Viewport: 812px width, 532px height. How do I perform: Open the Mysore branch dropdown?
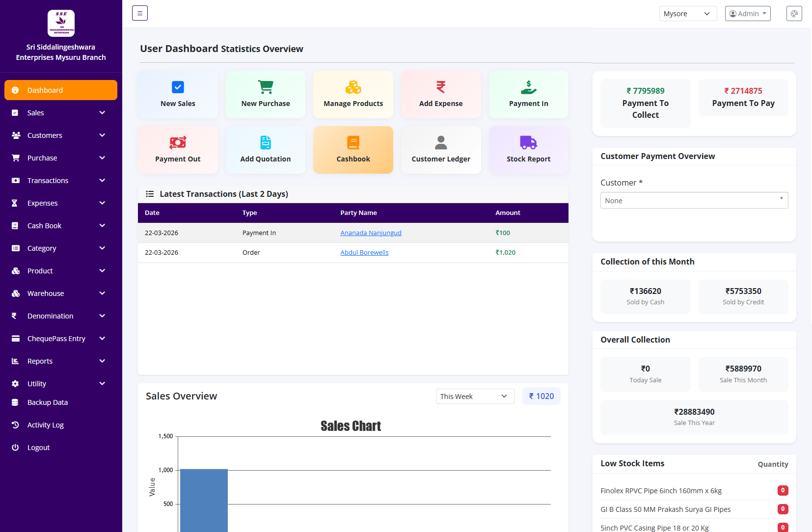point(688,13)
